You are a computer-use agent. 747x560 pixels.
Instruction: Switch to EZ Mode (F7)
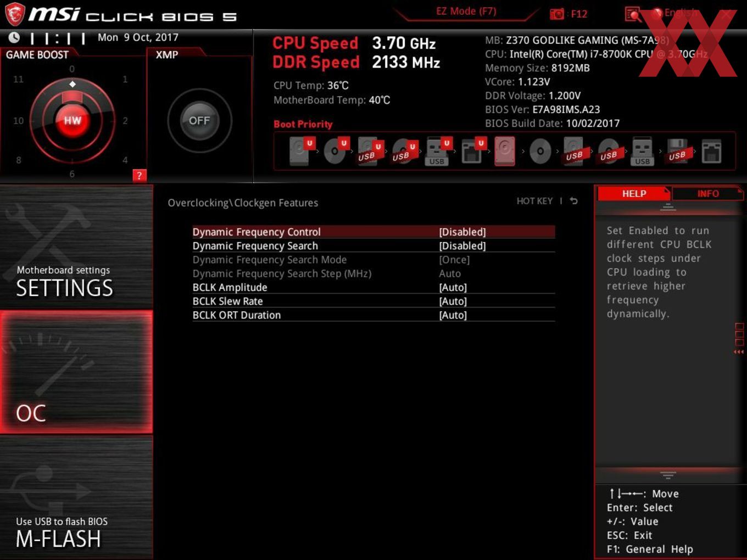(x=466, y=11)
